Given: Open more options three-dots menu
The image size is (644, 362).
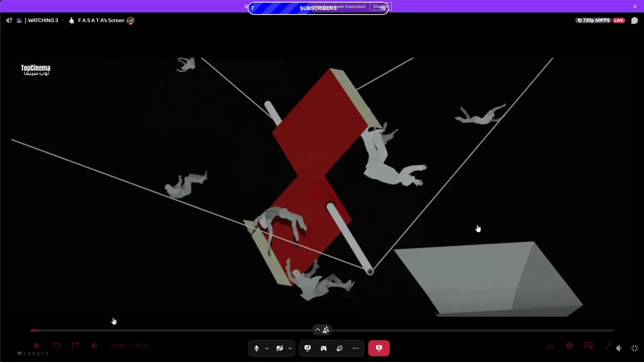Looking at the screenshot, I should coord(356,348).
